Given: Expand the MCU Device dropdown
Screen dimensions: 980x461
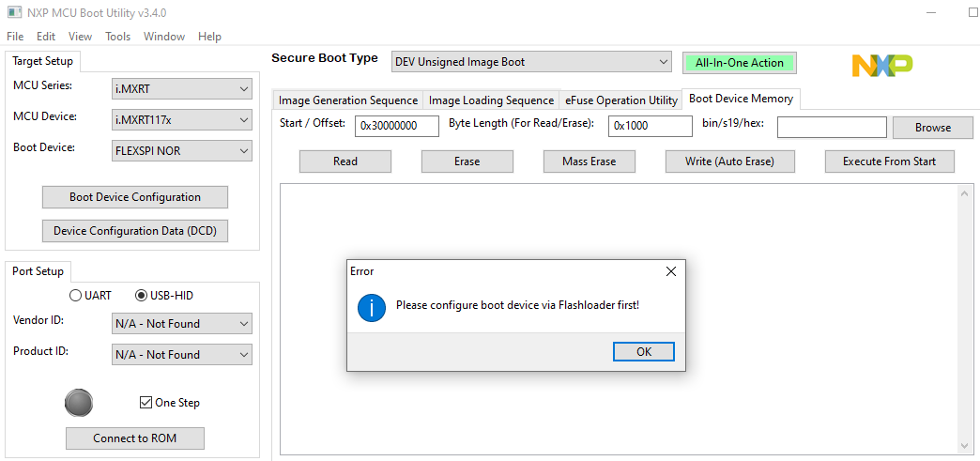Looking at the screenshot, I should click(182, 120).
